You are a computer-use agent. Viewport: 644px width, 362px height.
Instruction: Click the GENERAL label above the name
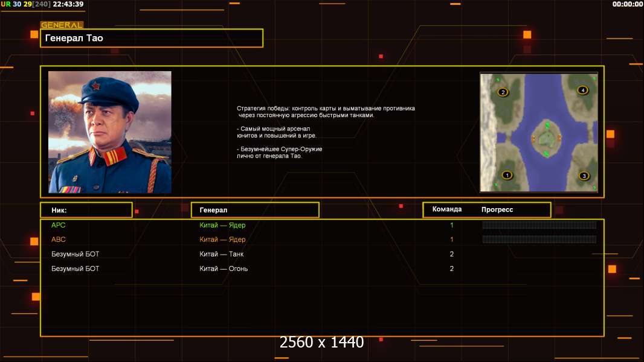click(x=62, y=25)
